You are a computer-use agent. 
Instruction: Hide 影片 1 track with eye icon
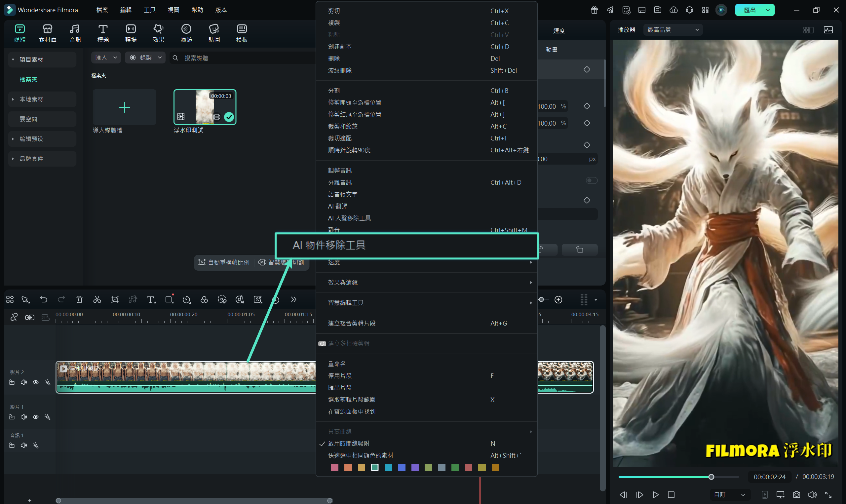(35, 417)
